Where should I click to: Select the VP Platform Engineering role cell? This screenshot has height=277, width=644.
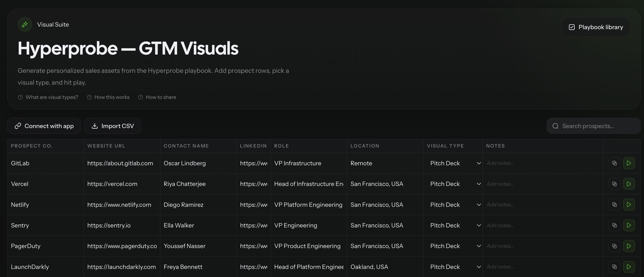coord(309,205)
